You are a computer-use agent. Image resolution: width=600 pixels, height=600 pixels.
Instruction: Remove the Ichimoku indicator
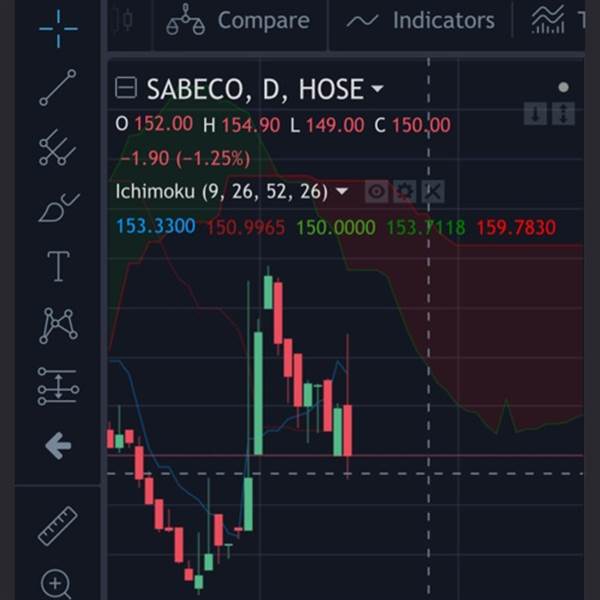coord(433,191)
